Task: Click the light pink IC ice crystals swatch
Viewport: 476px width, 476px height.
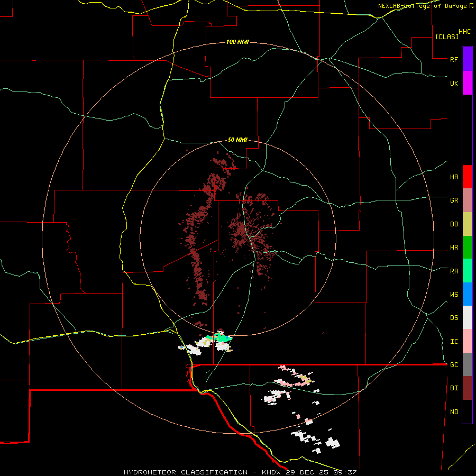Action: tap(467, 341)
